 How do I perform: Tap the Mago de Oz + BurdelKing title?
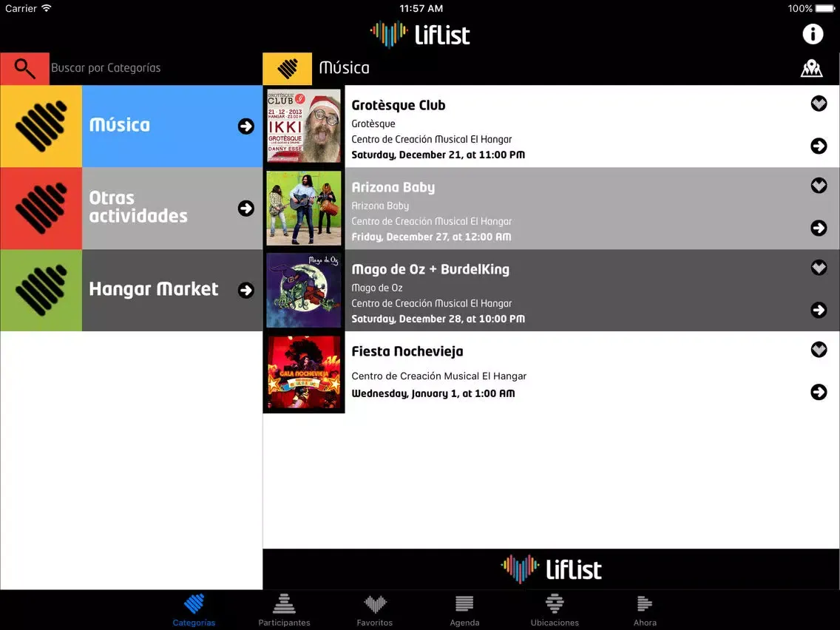[x=430, y=269]
